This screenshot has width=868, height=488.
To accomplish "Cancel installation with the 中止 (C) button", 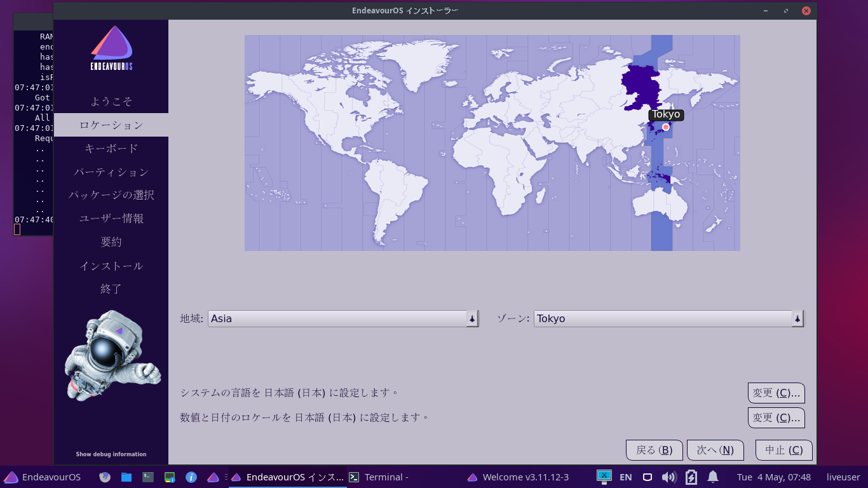I will (x=784, y=451).
